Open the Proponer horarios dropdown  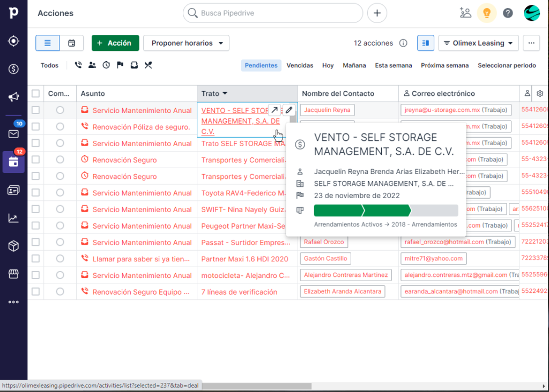click(x=186, y=43)
